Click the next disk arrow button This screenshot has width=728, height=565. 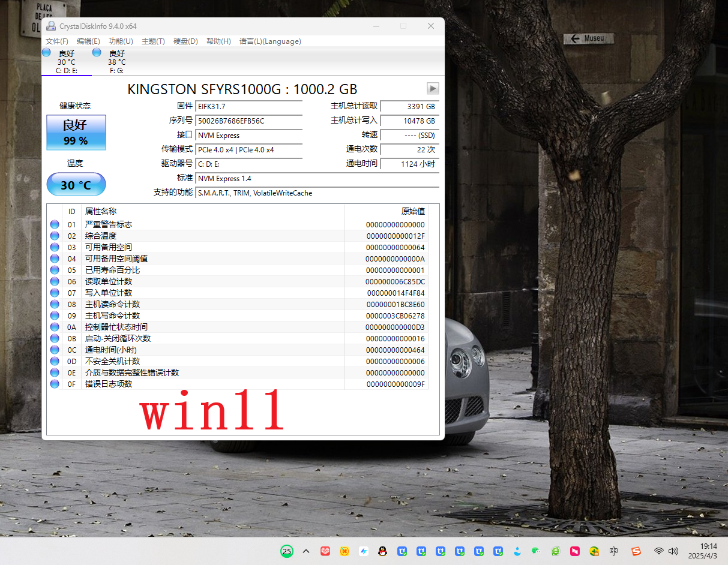coord(433,89)
